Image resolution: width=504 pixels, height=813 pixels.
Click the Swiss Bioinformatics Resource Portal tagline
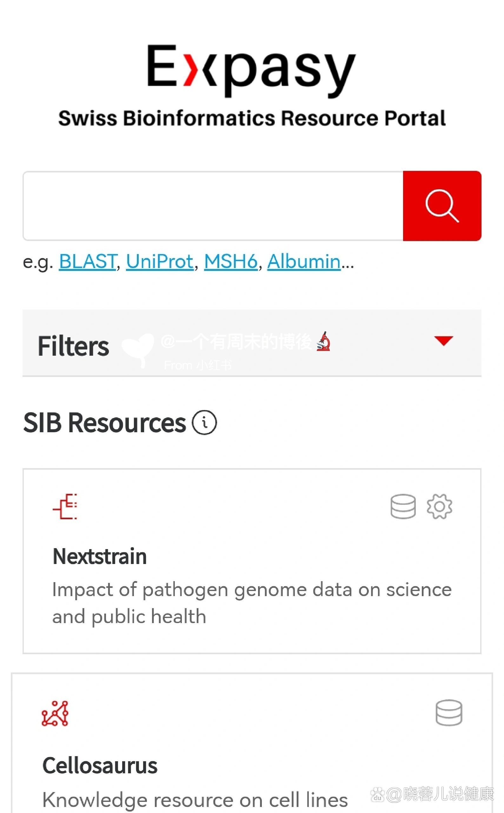[252, 118]
